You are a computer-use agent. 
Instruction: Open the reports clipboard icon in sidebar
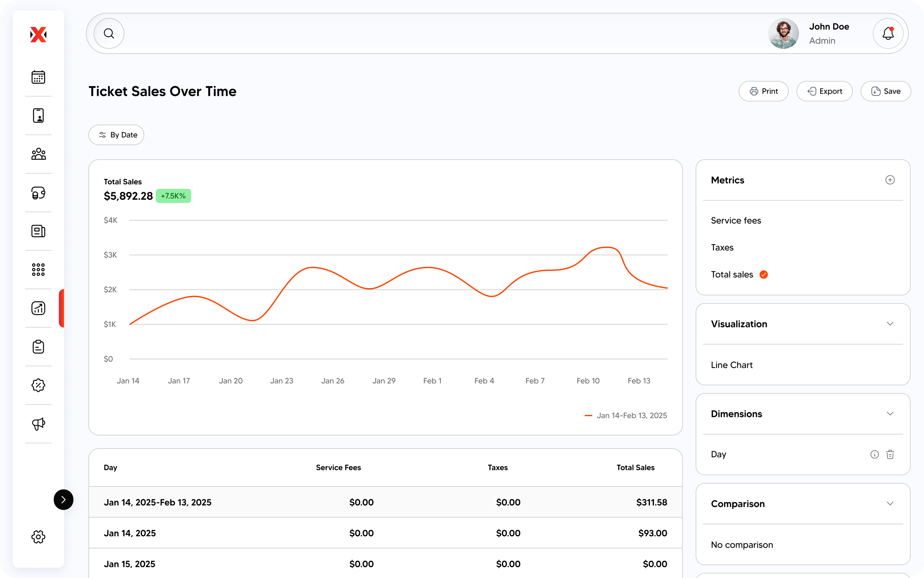38,347
